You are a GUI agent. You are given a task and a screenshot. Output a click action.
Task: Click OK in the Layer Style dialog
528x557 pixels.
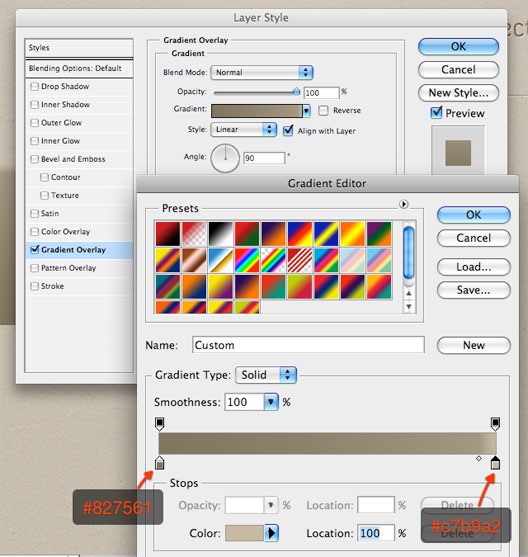pos(458,47)
